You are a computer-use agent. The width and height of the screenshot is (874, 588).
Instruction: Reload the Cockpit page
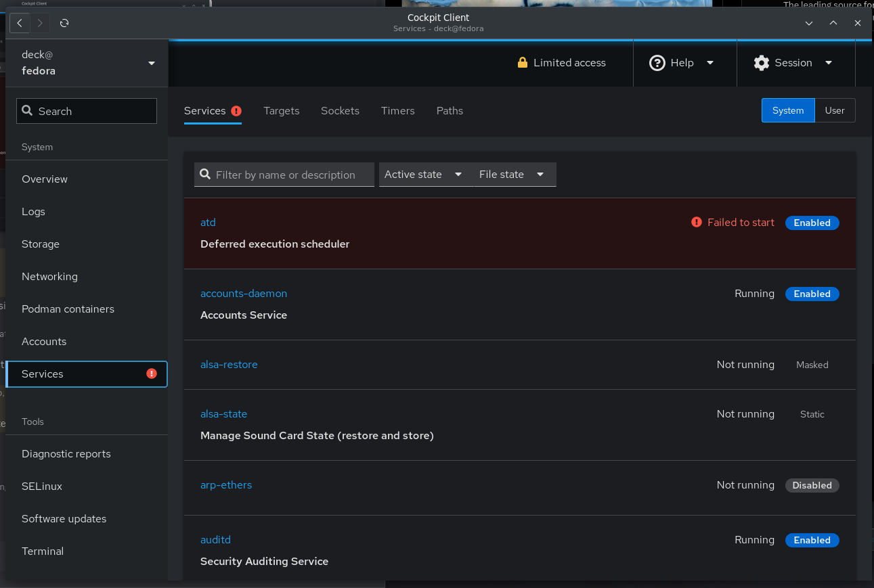[x=64, y=23]
